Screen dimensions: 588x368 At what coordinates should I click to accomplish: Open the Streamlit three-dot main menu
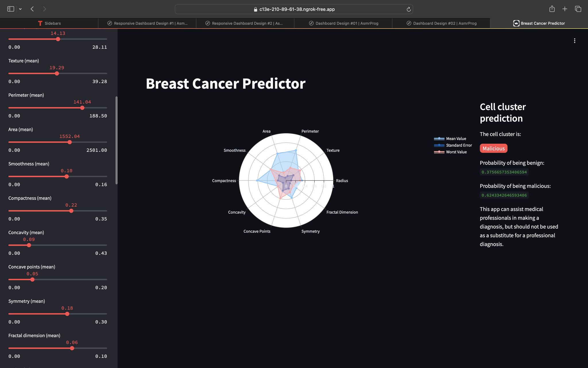[575, 41]
